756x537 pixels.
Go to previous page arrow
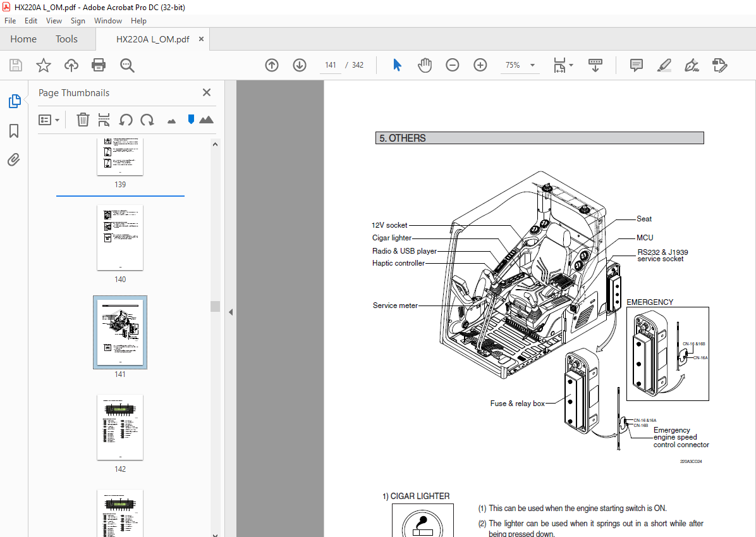[272, 65]
